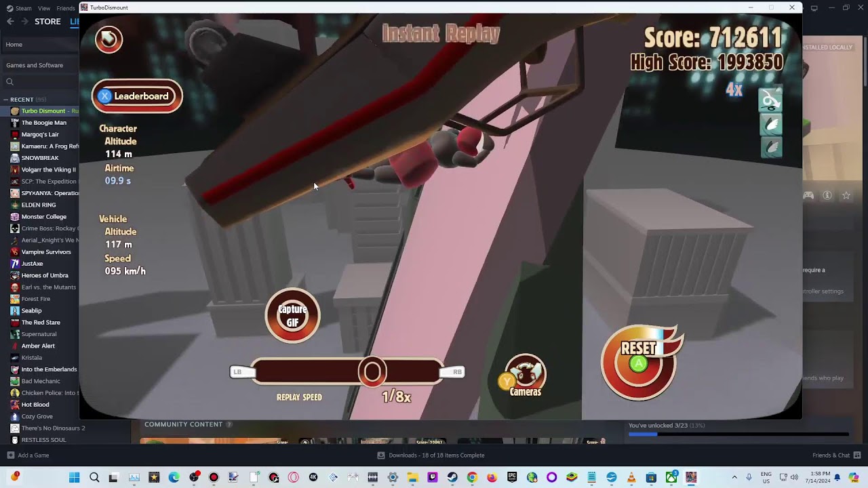Image resolution: width=868 pixels, height=488 pixels.
Task: Open VLC media player from the taskbar
Action: tap(631, 477)
